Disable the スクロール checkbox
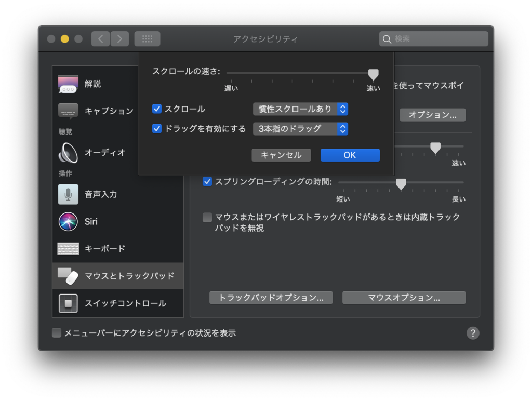532x401 pixels. pos(156,109)
